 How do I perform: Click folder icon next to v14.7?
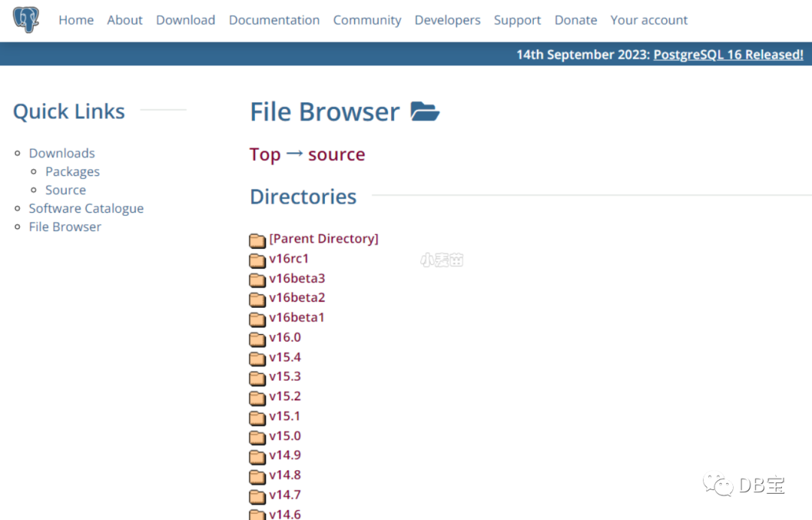pos(257,496)
